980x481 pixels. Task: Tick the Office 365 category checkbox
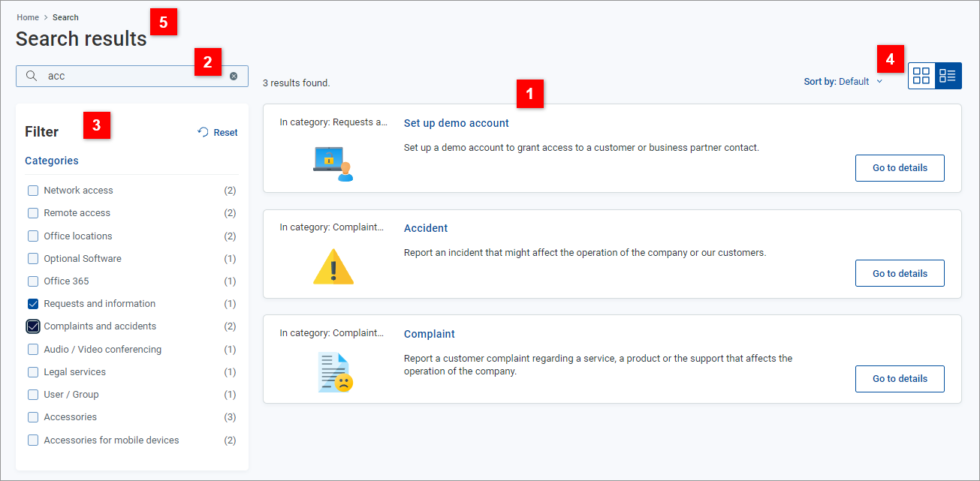click(x=33, y=281)
